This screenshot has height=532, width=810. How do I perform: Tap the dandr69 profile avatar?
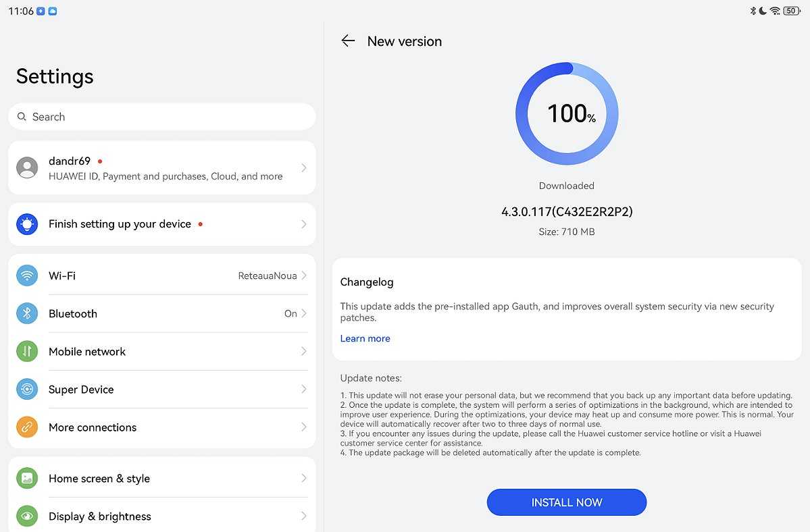(27, 167)
